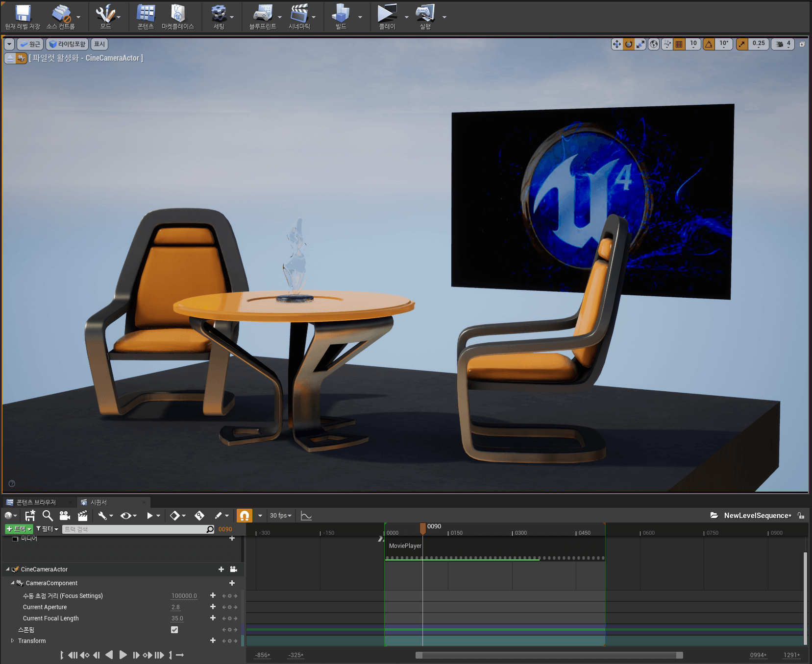
Task: Open the snapping options dropdown arrow
Action: [x=260, y=516]
